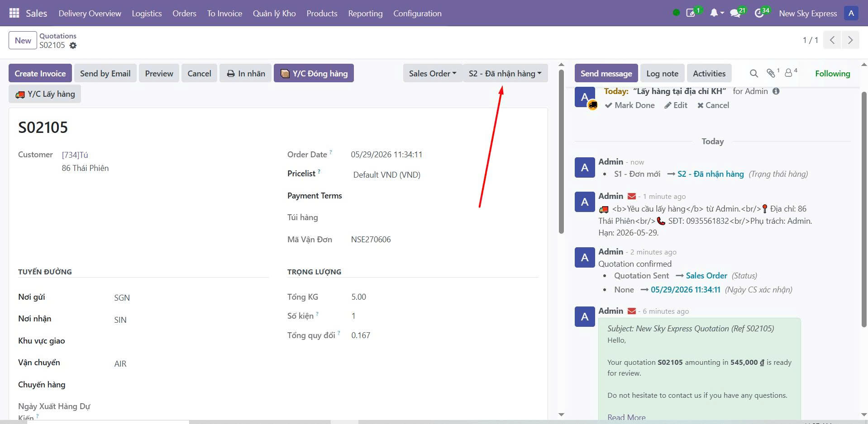Click the Nơi gửi value SGN
Screen dimensions: 868x424
coord(122,298)
